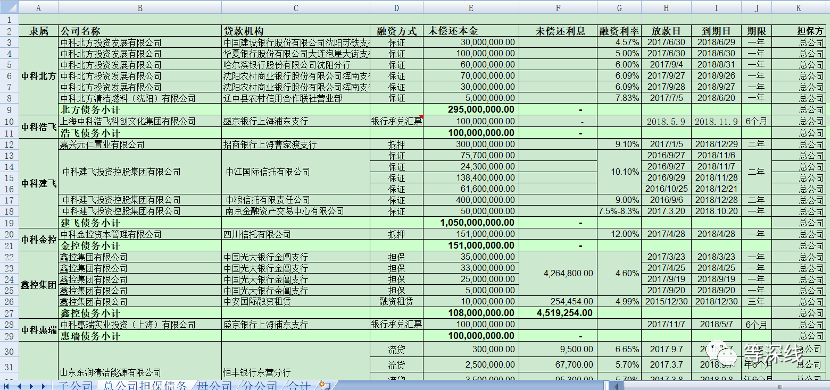The image size is (830, 390).
Task: Click the interest cell 9,500.00 in row 30
Action: [x=557, y=350]
